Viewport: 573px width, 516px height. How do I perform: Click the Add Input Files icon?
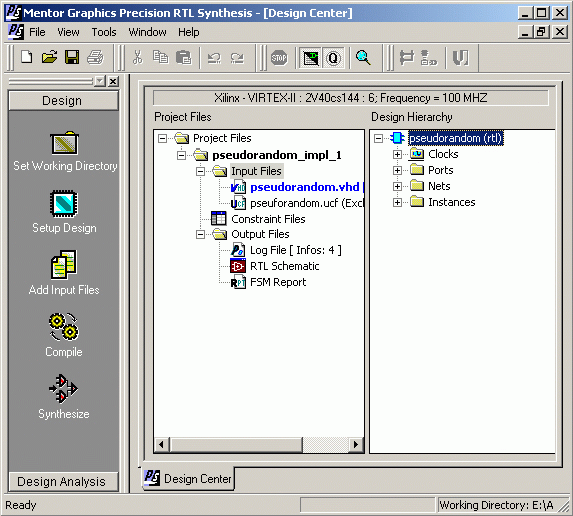pos(64,265)
